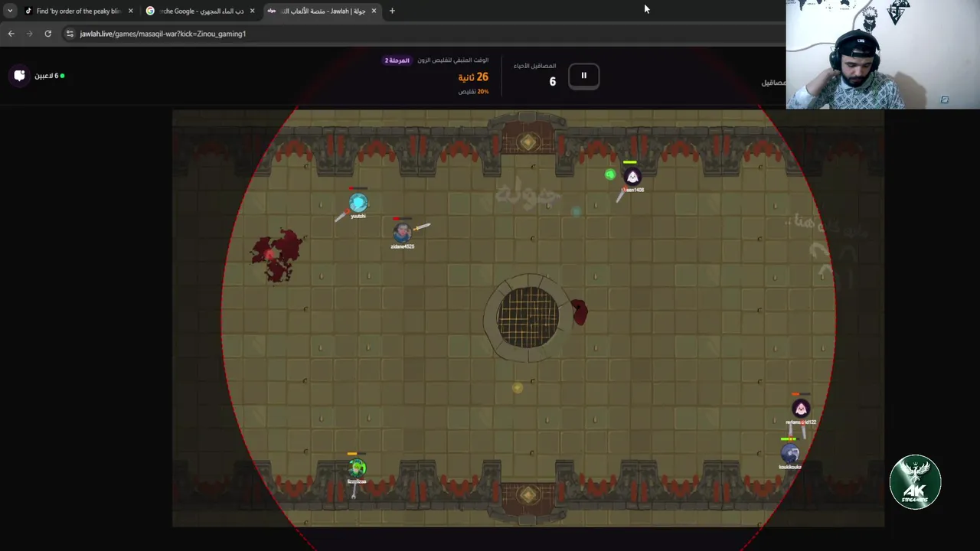Click the koukikouka player avatar

tap(790, 453)
